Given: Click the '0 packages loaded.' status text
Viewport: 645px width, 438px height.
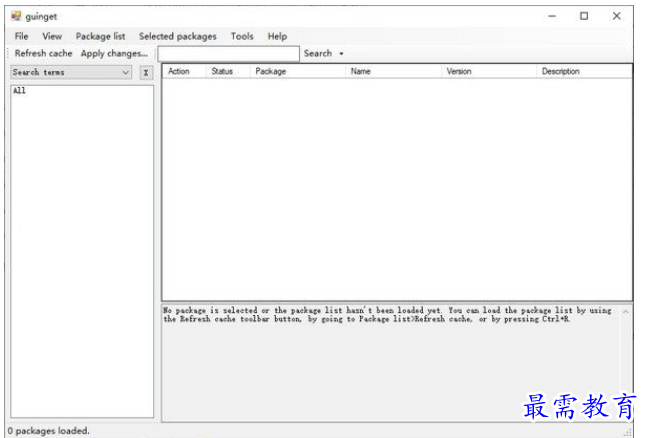Looking at the screenshot, I should click(48, 431).
